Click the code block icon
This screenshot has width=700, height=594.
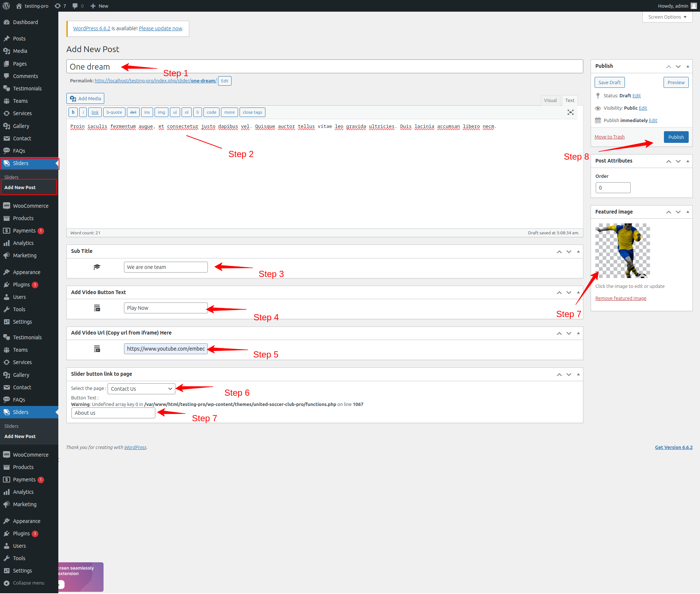[210, 112]
